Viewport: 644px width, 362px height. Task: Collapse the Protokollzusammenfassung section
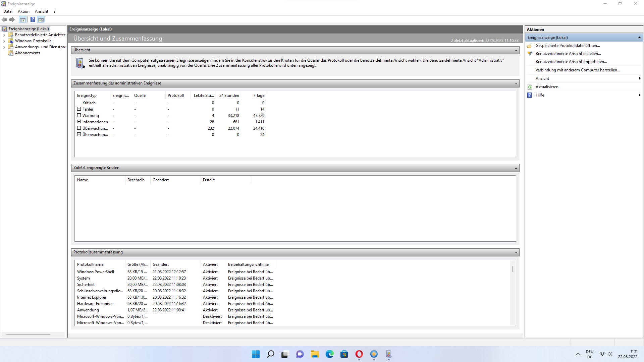click(x=516, y=252)
